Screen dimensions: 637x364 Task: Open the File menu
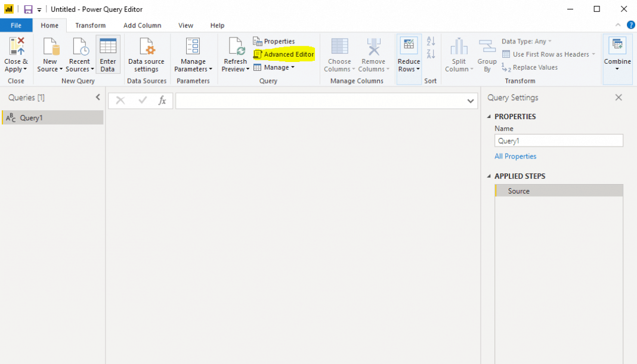click(16, 25)
